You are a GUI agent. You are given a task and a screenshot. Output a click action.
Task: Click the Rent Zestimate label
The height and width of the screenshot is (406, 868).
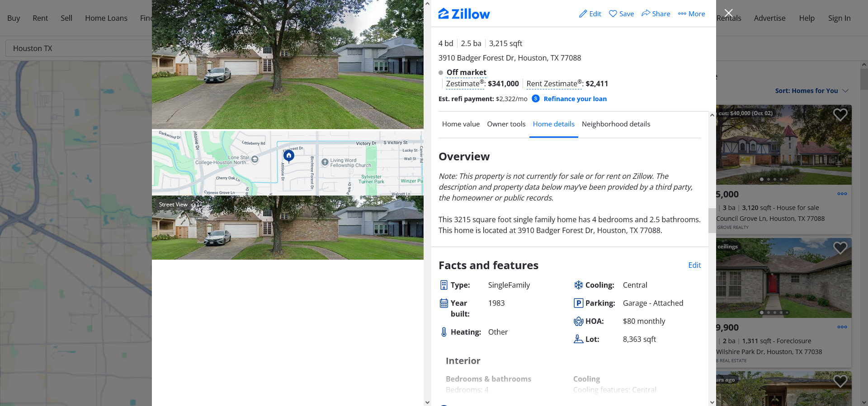[554, 84]
